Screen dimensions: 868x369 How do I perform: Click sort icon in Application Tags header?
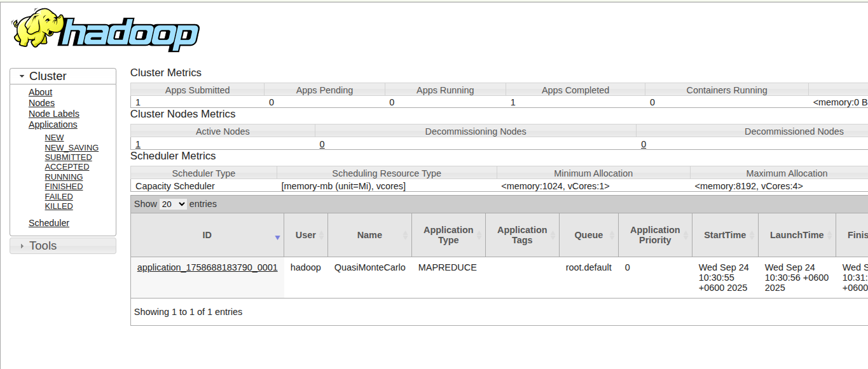tap(552, 236)
